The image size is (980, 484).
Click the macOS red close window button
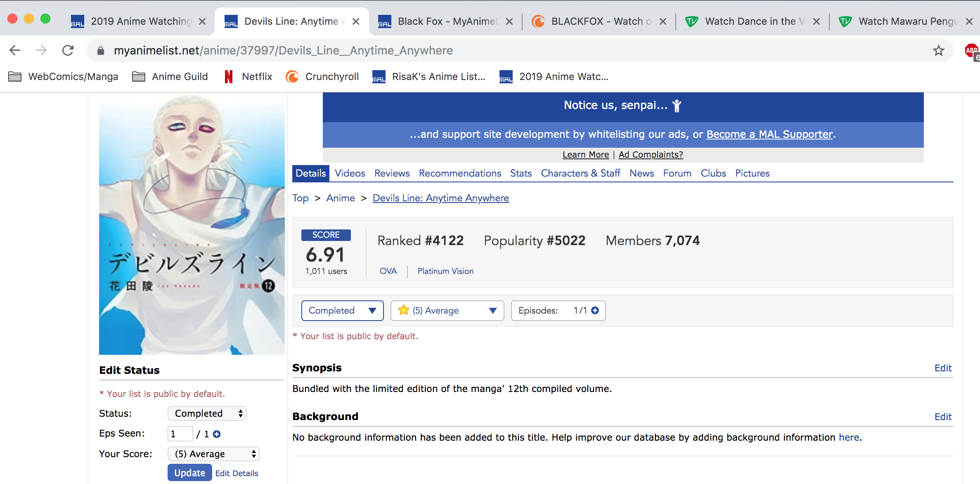tap(12, 19)
